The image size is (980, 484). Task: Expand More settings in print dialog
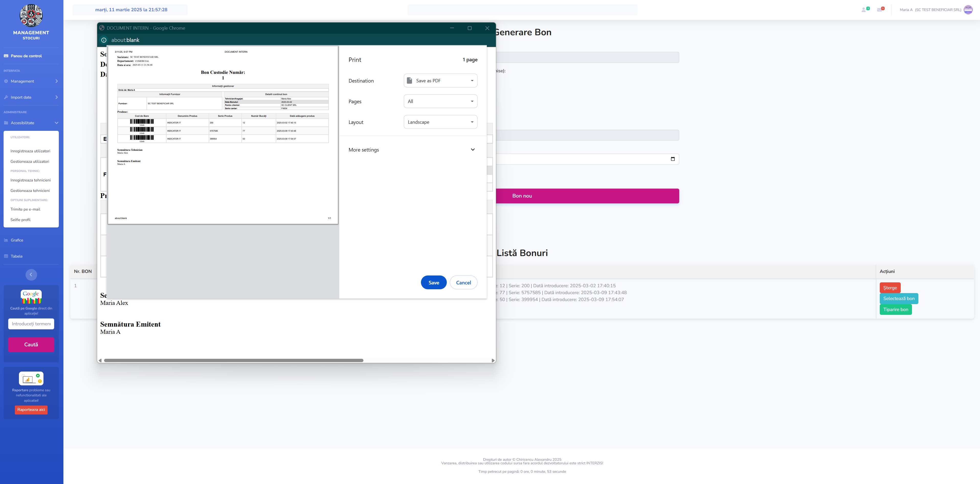pos(412,150)
